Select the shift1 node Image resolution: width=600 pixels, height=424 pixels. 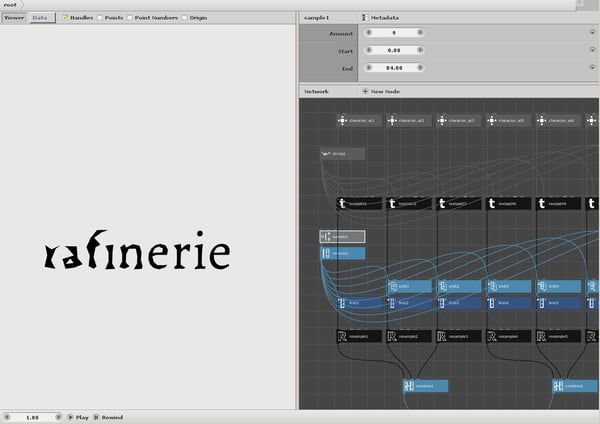pos(409,286)
